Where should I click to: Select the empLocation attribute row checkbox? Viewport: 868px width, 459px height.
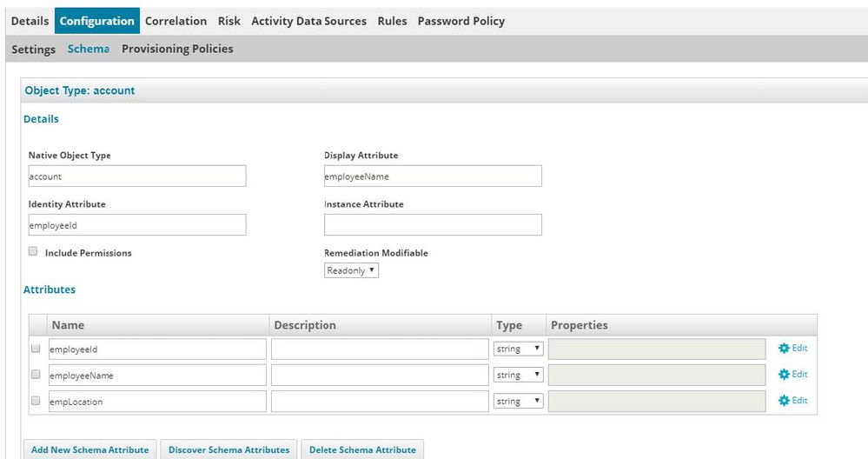click(x=36, y=400)
